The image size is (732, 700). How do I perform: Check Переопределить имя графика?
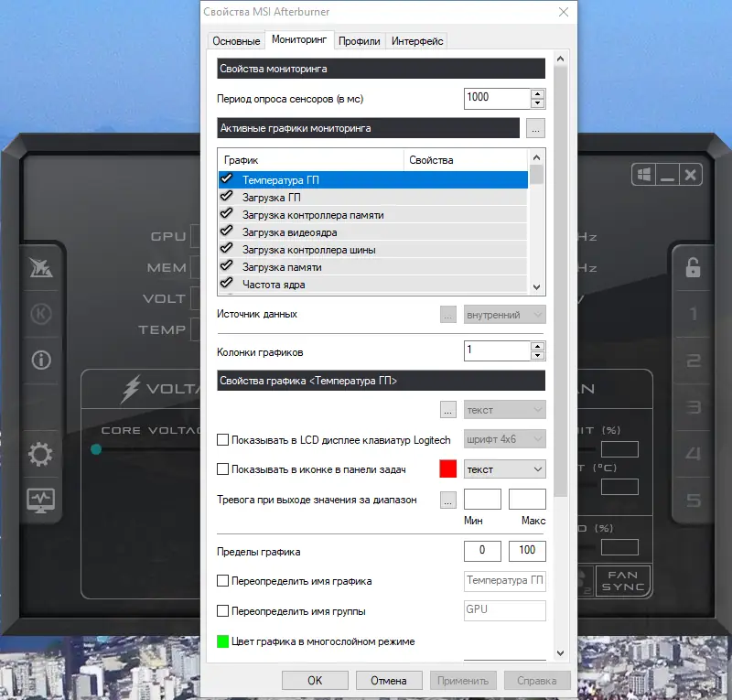(x=222, y=581)
